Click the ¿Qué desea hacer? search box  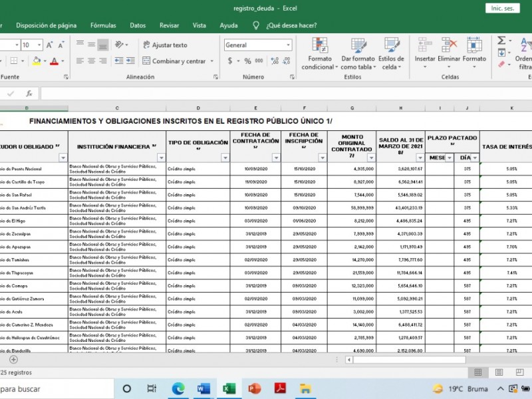pos(291,25)
